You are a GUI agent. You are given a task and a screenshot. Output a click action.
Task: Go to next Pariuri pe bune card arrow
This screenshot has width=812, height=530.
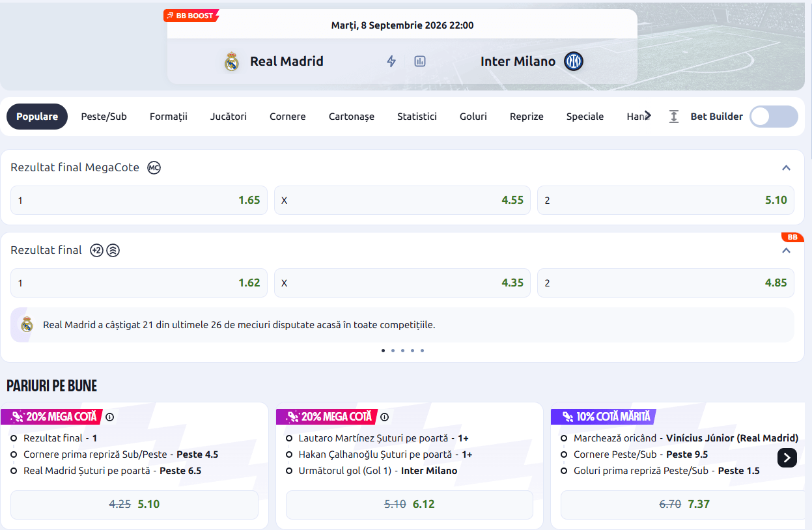(787, 458)
